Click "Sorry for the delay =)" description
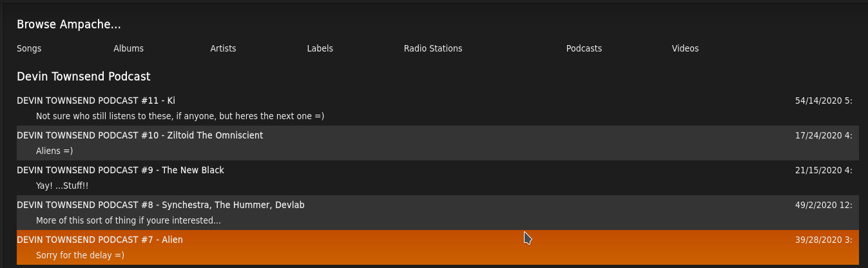This screenshot has width=868, height=268. 80,255
